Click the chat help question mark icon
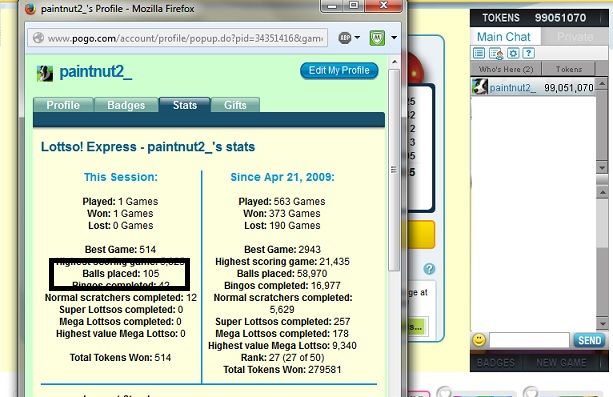This screenshot has height=397, width=613. [529, 53]
